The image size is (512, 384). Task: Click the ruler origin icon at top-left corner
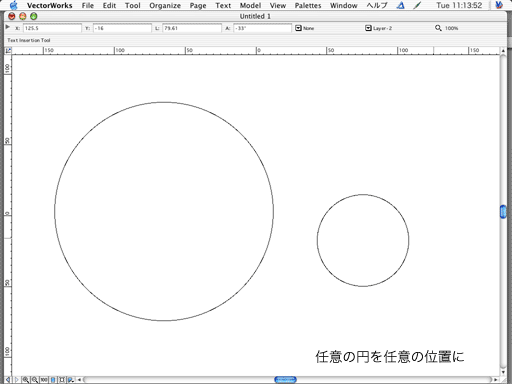click(x=8, y=51)
